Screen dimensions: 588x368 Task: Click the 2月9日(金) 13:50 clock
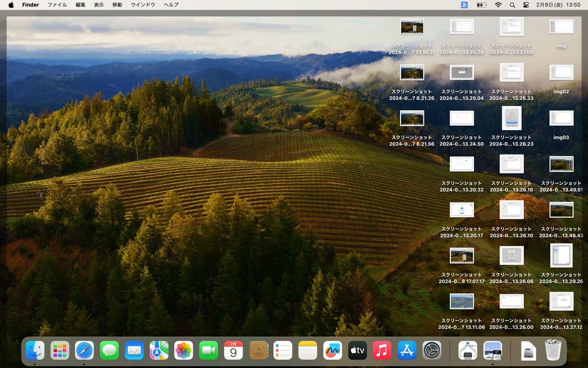558,5
